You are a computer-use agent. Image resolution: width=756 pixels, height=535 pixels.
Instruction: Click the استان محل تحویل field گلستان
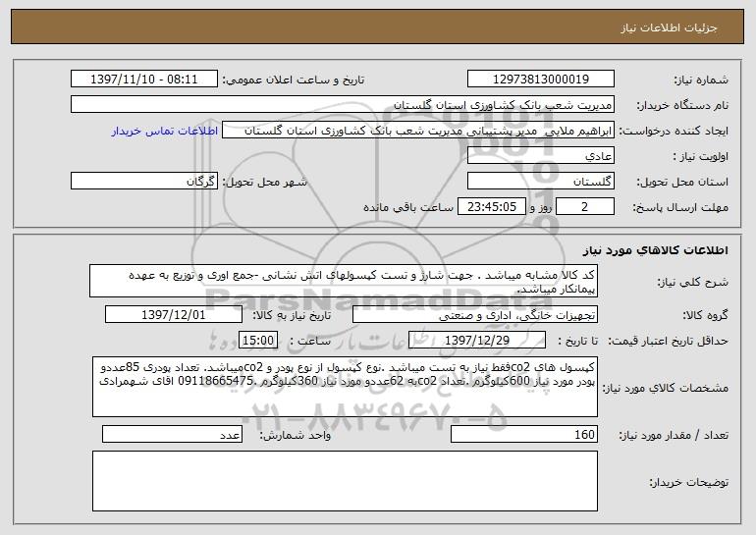click(540, 182)
